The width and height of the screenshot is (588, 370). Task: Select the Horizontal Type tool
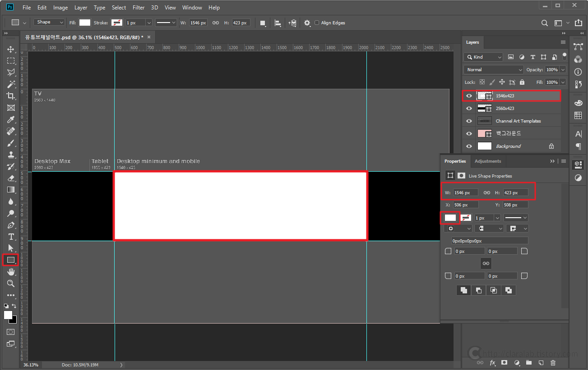coord(11,237)
